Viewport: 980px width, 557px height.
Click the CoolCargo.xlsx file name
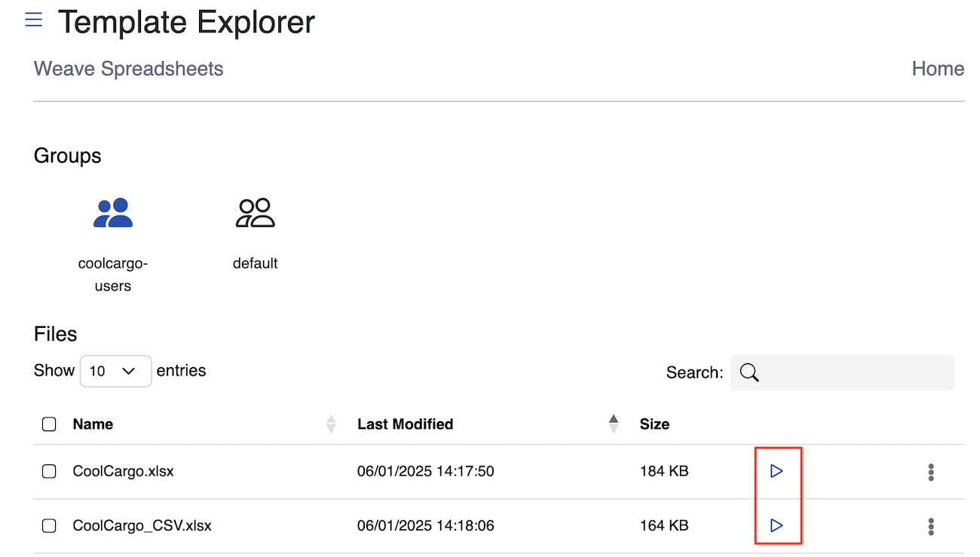tap(123, 472)
